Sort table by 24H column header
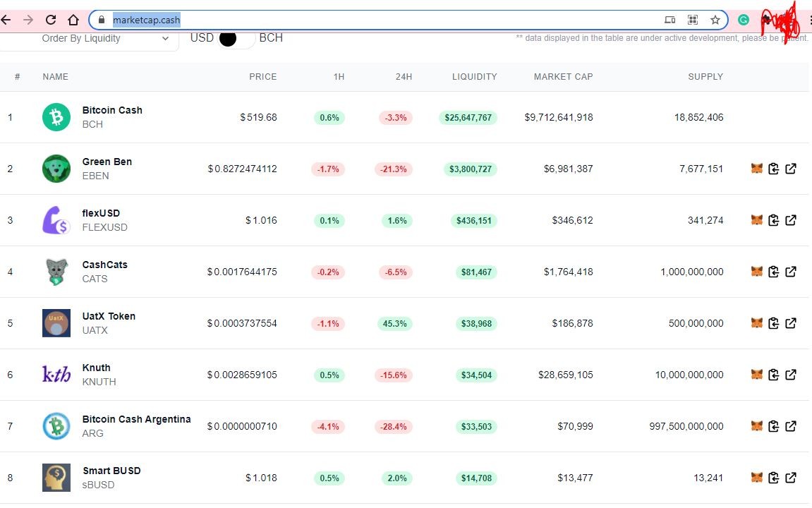This screenshot has height=508, width=812. (404, 77)
